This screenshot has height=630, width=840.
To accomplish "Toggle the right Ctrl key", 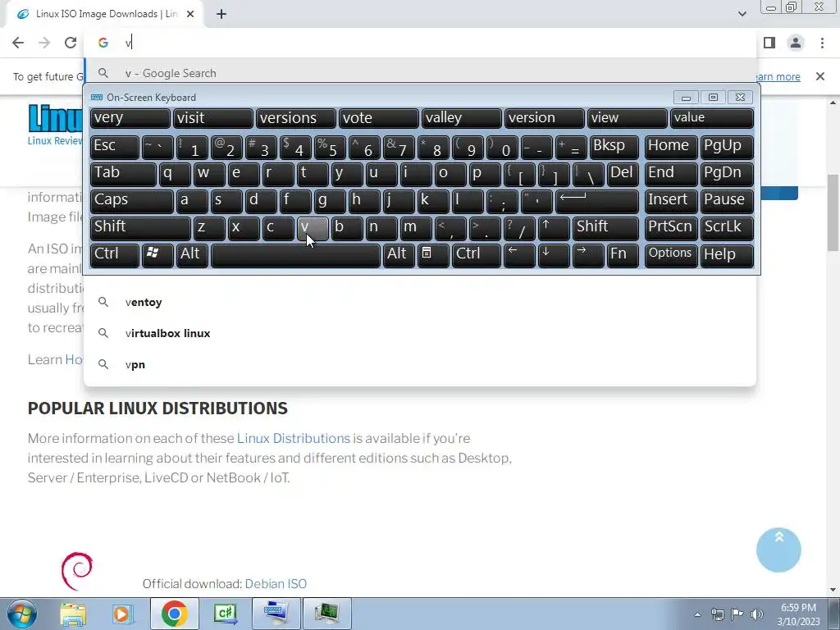I will (x=477, y=255).
